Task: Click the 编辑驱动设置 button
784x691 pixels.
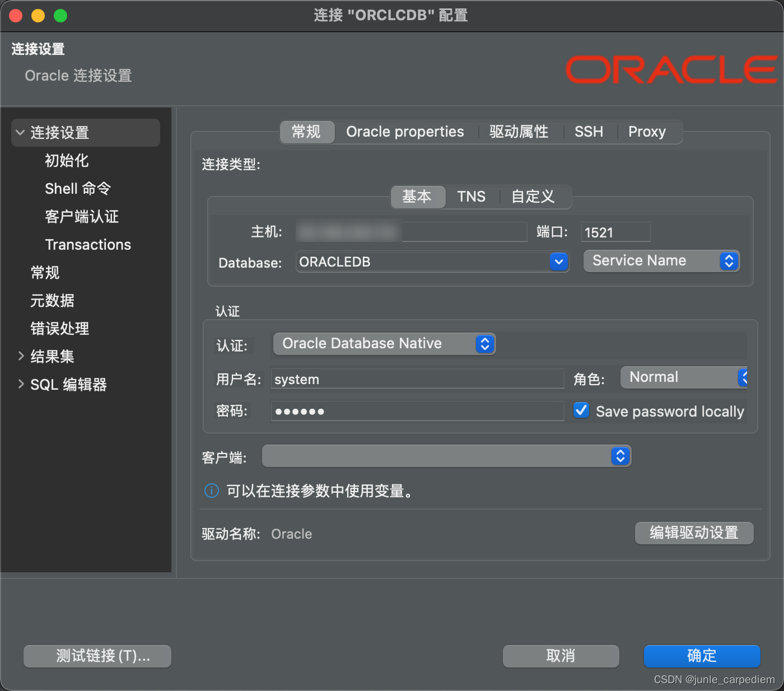Action: [x=694, y=533]
